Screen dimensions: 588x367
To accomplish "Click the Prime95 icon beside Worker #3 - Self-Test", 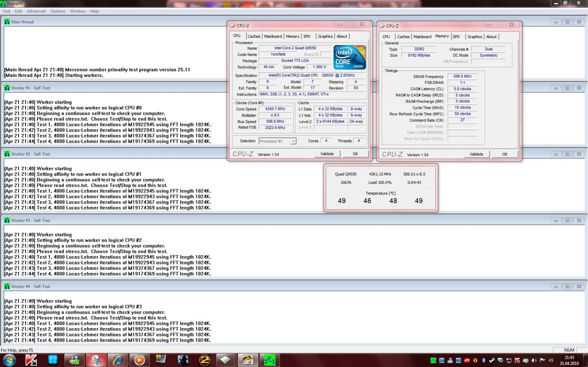I will click(7, 220).
